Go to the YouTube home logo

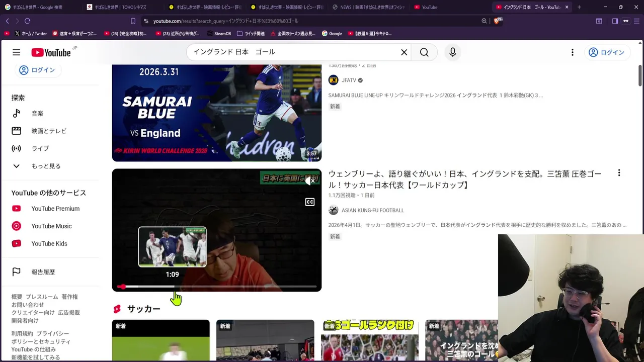tap(51, 53)
